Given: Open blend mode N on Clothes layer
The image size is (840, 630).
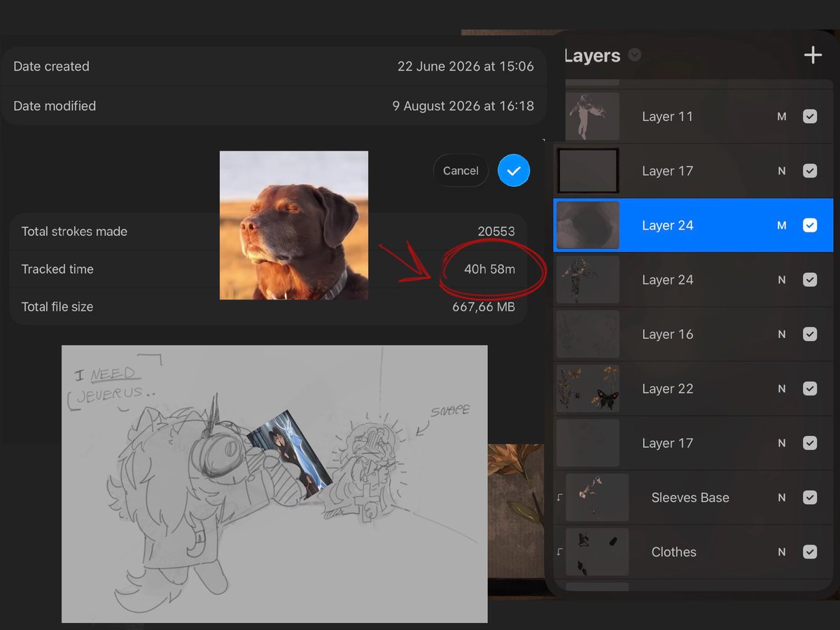Looking at the screenshot, I should click(x=782, y=552).
